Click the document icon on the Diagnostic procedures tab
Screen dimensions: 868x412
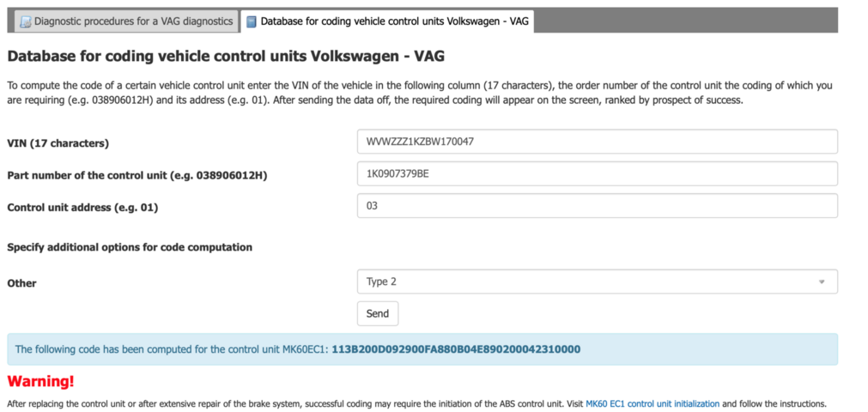pyautogui.click(x=26, y=21)
